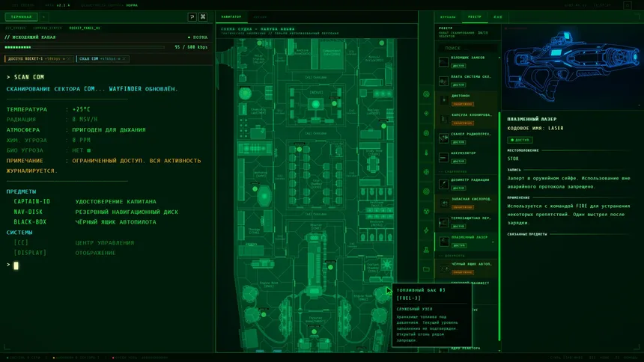Select the temperature thermometer filter icon

point(426,153)
